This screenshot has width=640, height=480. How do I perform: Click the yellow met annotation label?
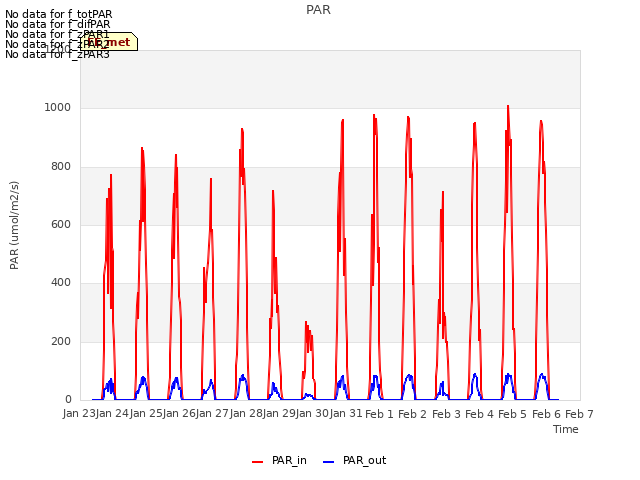click(x=109, y=42)
